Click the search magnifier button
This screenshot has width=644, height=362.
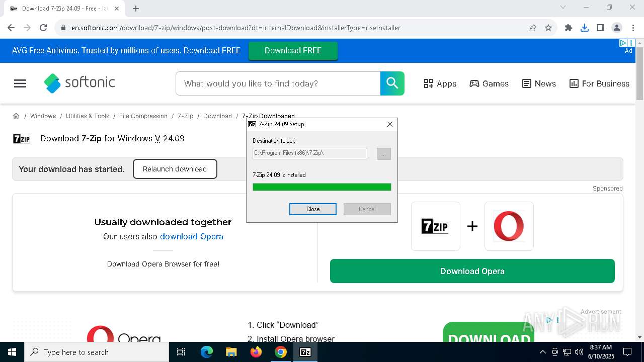click(x=392, y=83)
